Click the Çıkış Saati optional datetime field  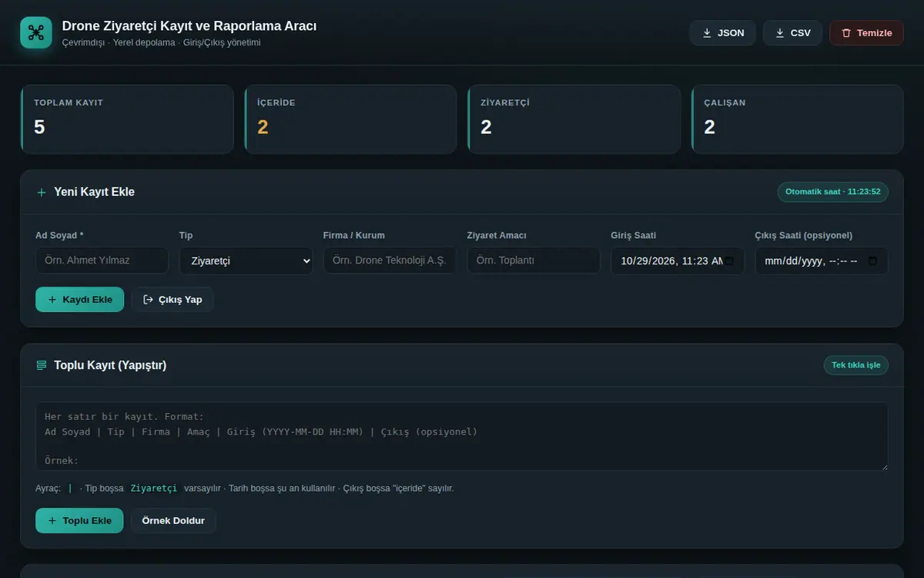[822, 260]
